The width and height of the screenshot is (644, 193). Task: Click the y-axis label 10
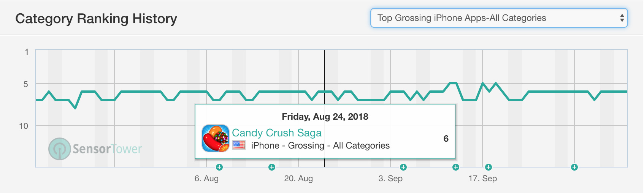click(x=24, y=126)
